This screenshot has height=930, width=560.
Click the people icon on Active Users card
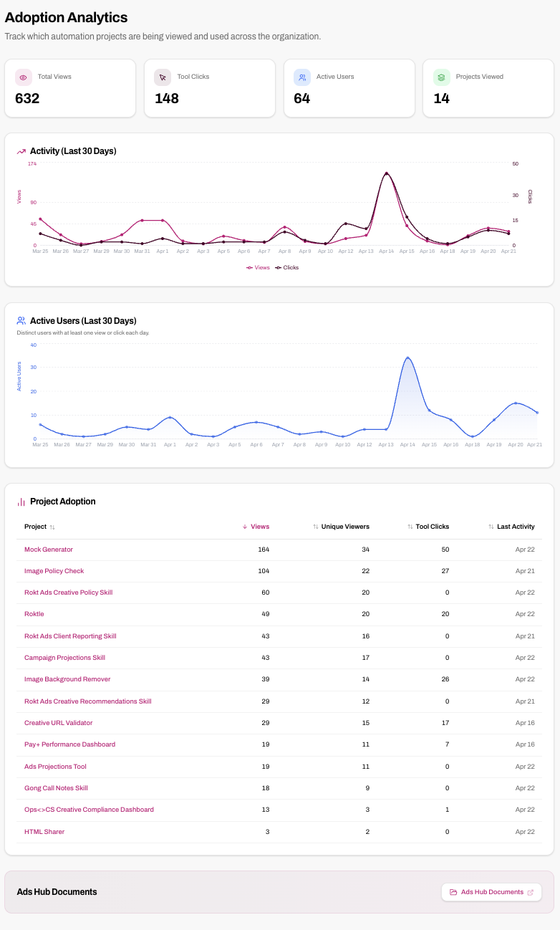(302, 77)
